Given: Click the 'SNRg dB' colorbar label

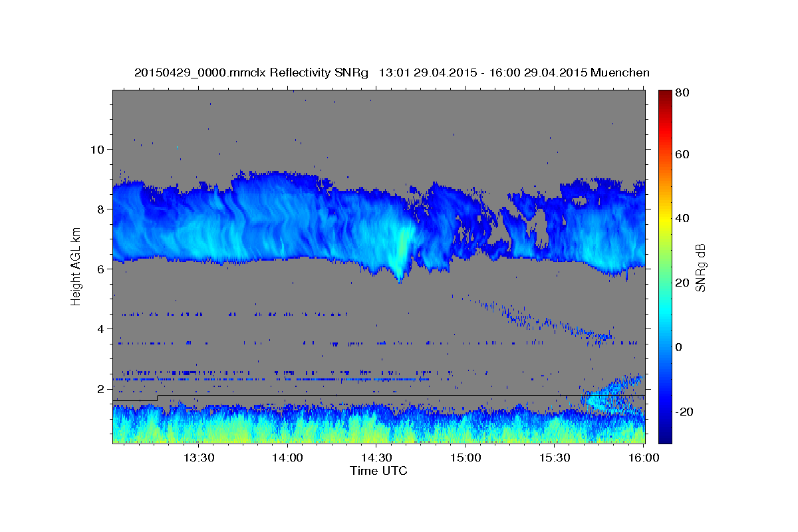Looking at the screenshot, I should click(x=700, y=267).
